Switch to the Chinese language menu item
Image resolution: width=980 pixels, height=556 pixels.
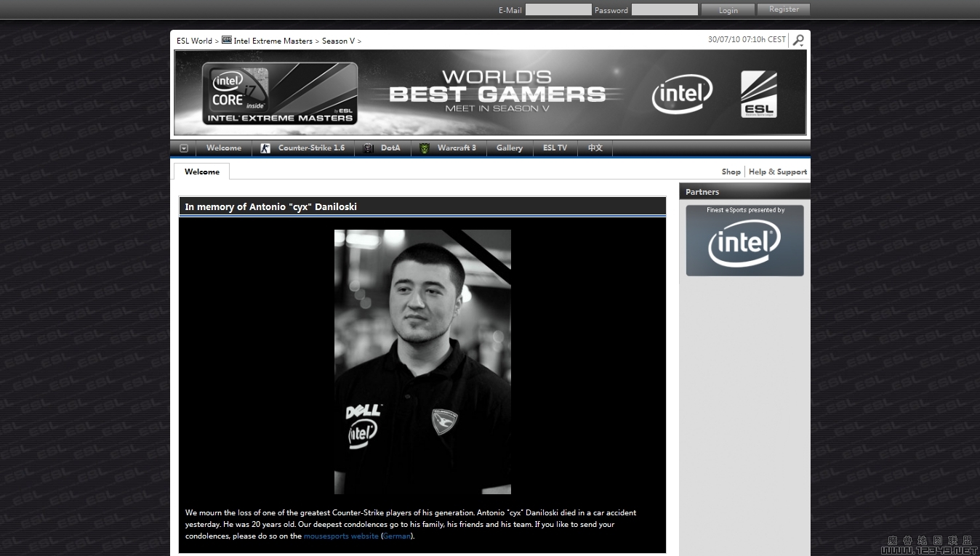[x=595, y=148]
